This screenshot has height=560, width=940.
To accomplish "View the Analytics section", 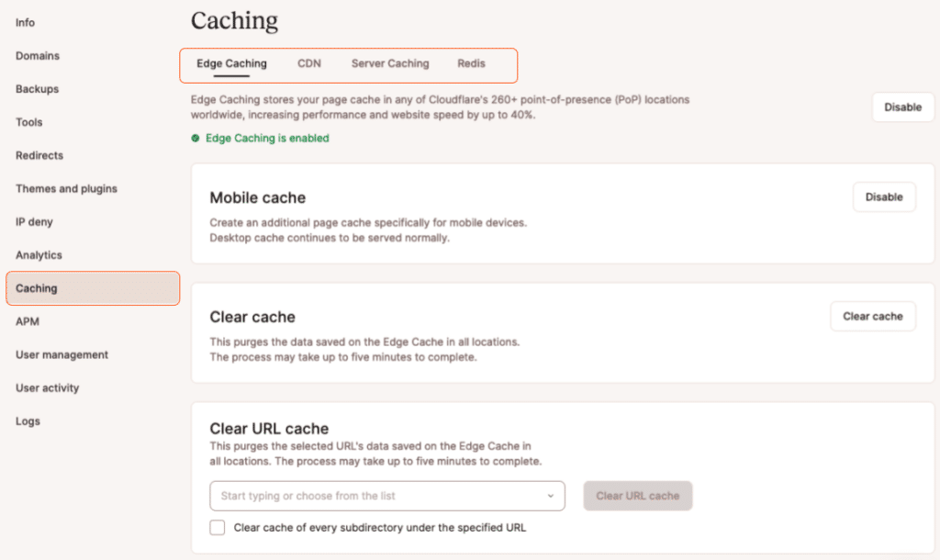I will click(38, 255).
